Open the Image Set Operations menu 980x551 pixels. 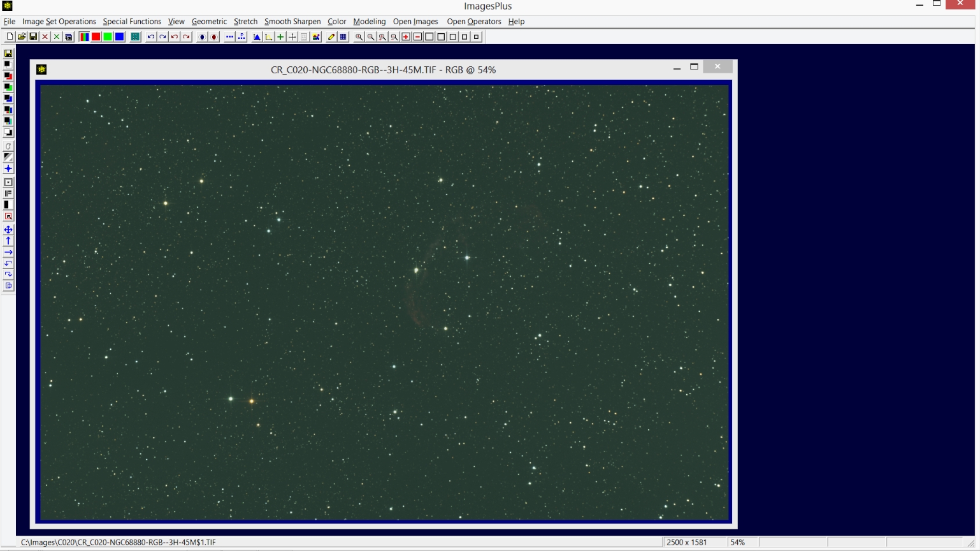[59, 22]
